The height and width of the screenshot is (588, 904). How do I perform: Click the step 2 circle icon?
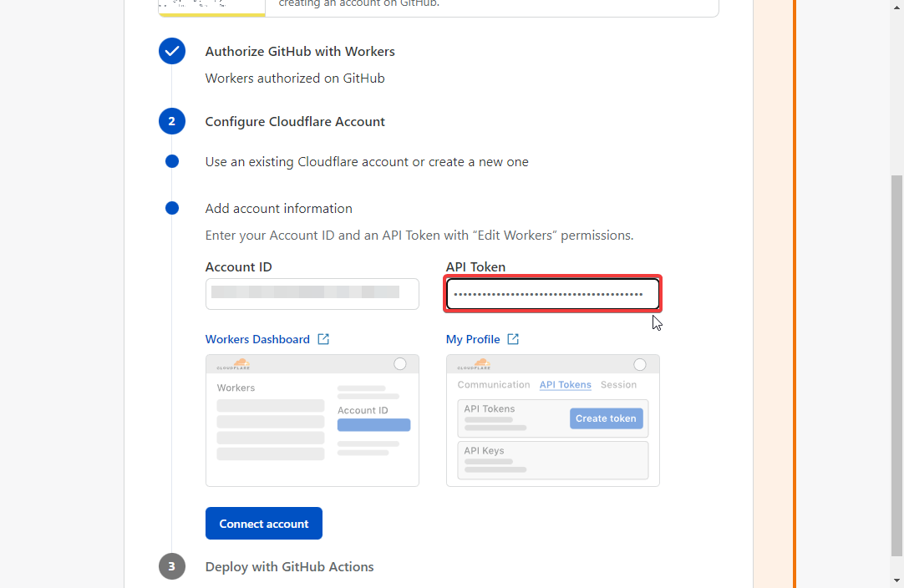click(x=172, y=122)
